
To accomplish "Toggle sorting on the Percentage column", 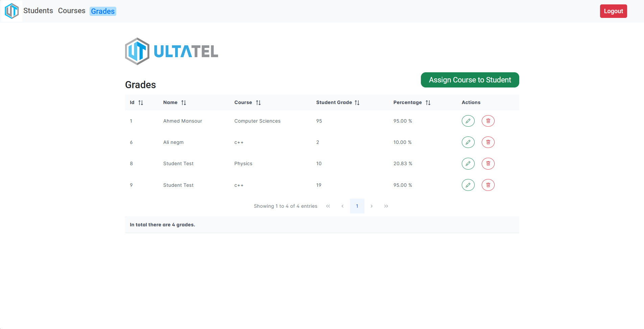I will pyautogui.click(x=428, y=102).
